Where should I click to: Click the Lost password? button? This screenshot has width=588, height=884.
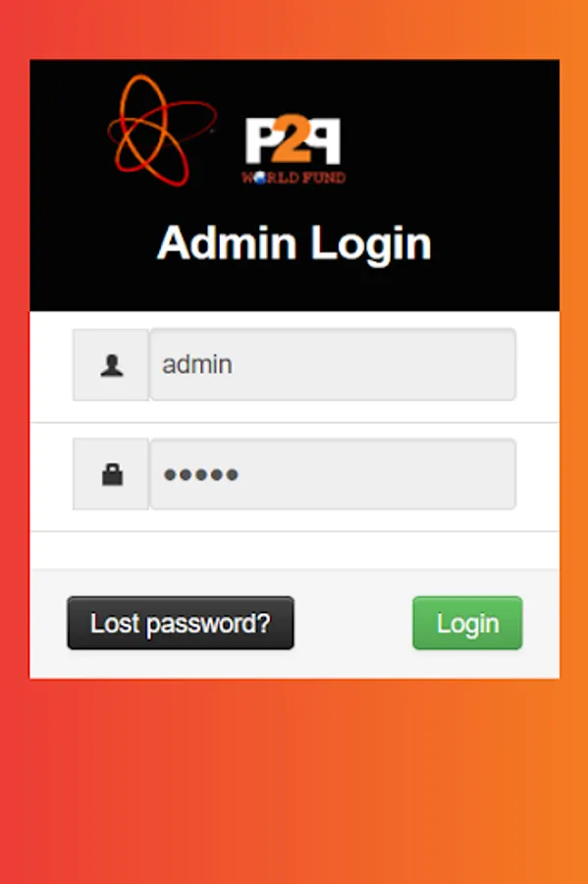pyautogui.click(x=181, y=623)
